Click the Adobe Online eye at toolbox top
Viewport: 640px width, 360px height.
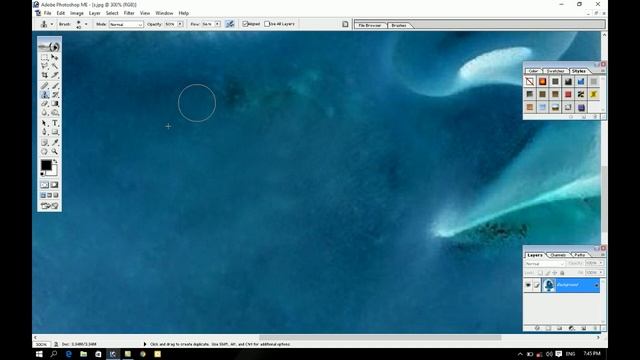tap(49, 47)
